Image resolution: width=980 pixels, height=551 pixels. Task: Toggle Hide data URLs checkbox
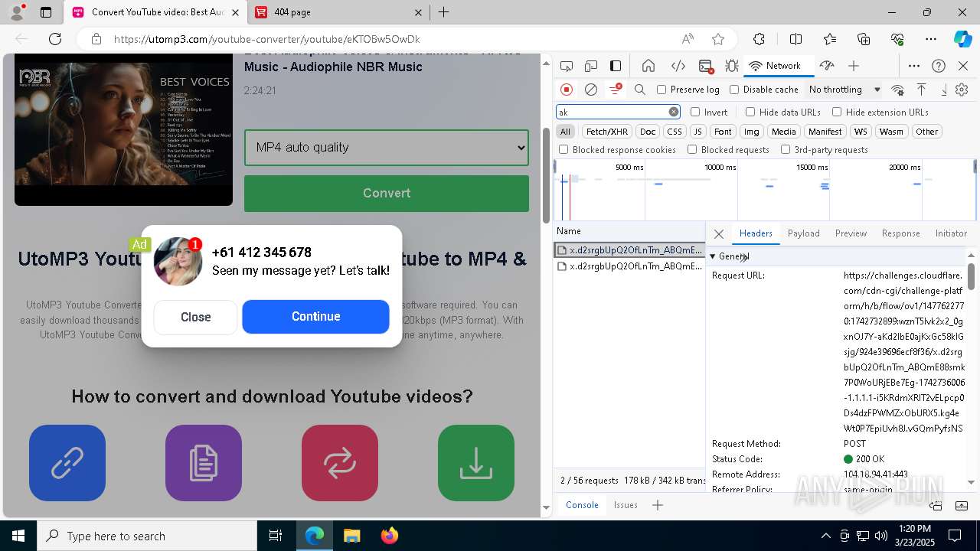tap(750, 112)
